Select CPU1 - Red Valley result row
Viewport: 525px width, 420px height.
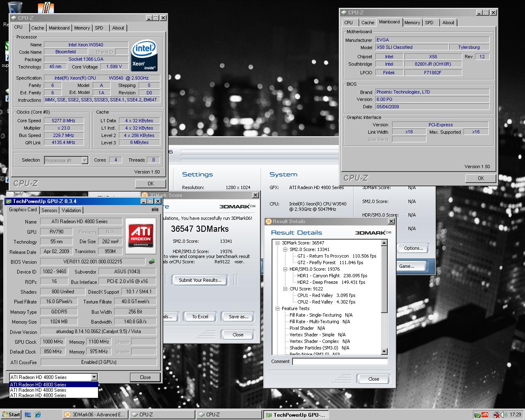[x=326, y=295]
